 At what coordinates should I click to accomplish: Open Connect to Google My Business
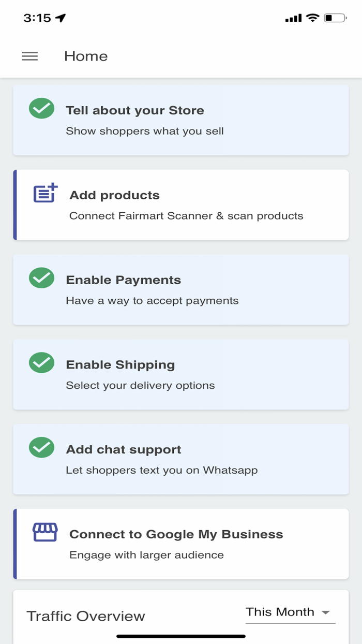click(181, 544)
